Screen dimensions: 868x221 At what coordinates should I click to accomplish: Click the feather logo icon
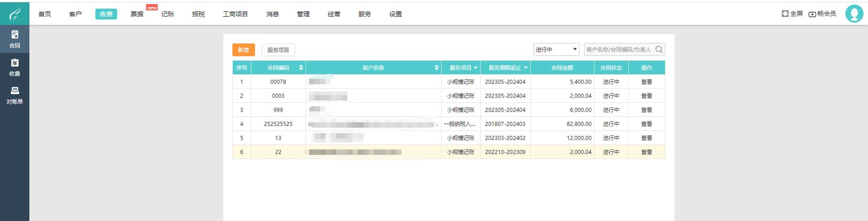tap(15, 14)
